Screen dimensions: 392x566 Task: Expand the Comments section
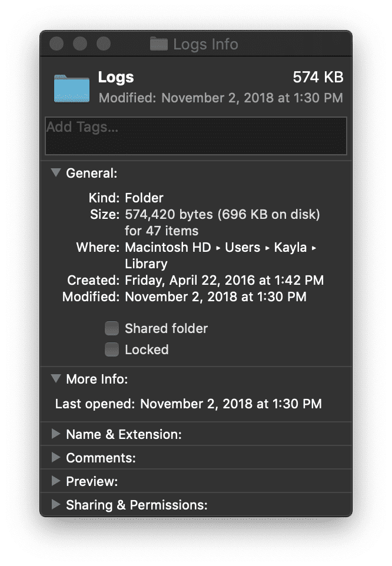point(55,458)
